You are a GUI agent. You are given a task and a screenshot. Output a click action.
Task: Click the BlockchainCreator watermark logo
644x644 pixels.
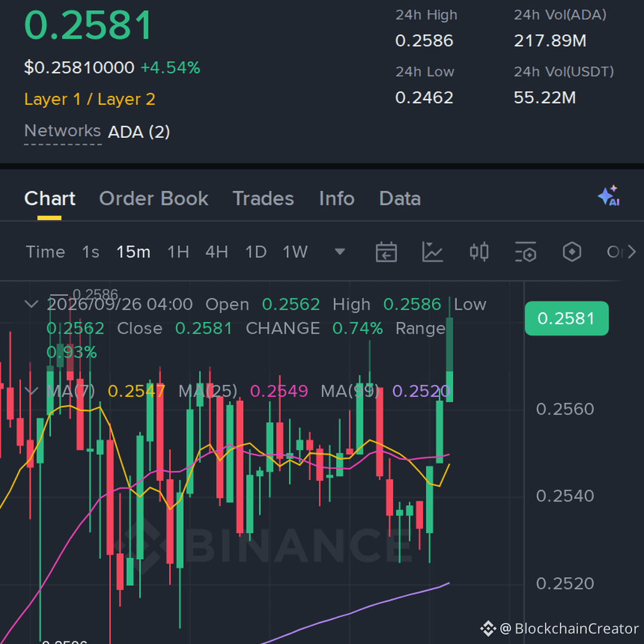pos(488,628)
